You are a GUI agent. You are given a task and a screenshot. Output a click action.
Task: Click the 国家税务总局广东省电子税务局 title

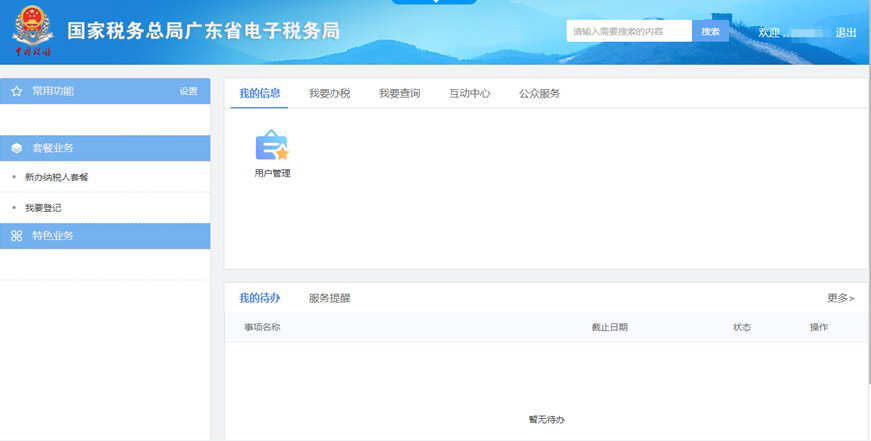click(203, 31)
